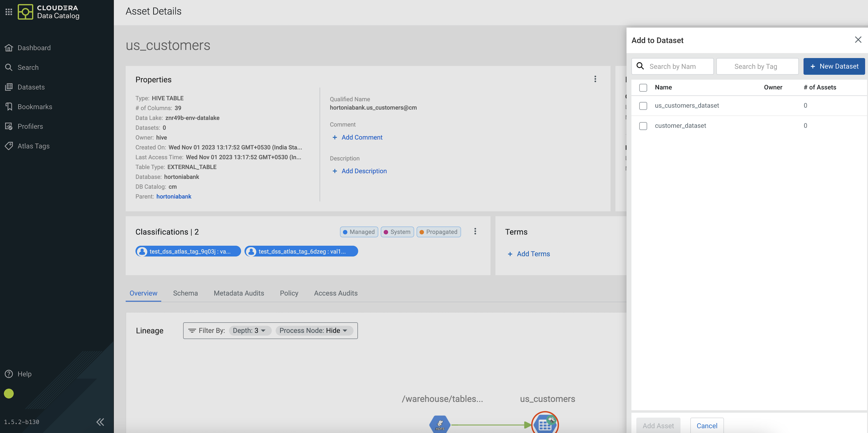Open Datasets from the sidebar icon
Image resolution: width=868 pixels, height=433 pixels.
click(9, 87)
